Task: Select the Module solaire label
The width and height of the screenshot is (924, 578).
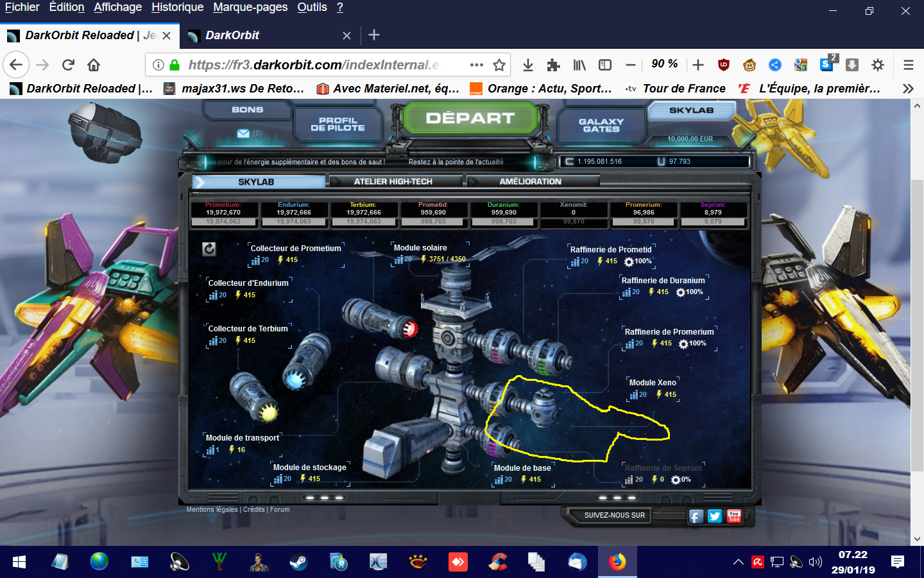Action: pyautogui.click(x=420, y=248)
